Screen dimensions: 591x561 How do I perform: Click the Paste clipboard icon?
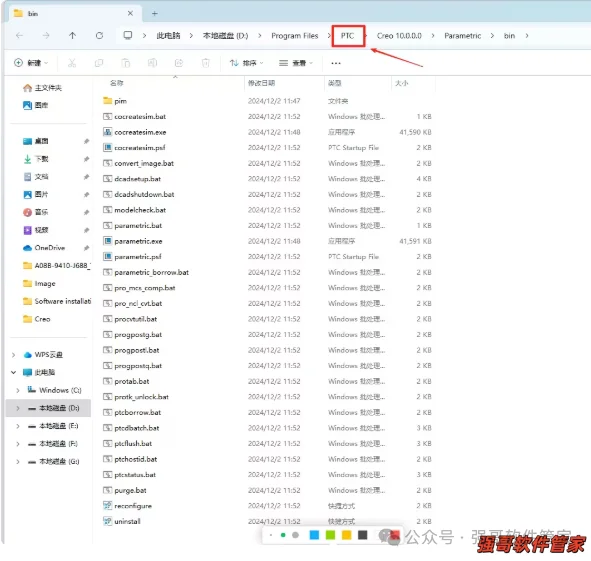pyautogui.click(x=126, y=63)
